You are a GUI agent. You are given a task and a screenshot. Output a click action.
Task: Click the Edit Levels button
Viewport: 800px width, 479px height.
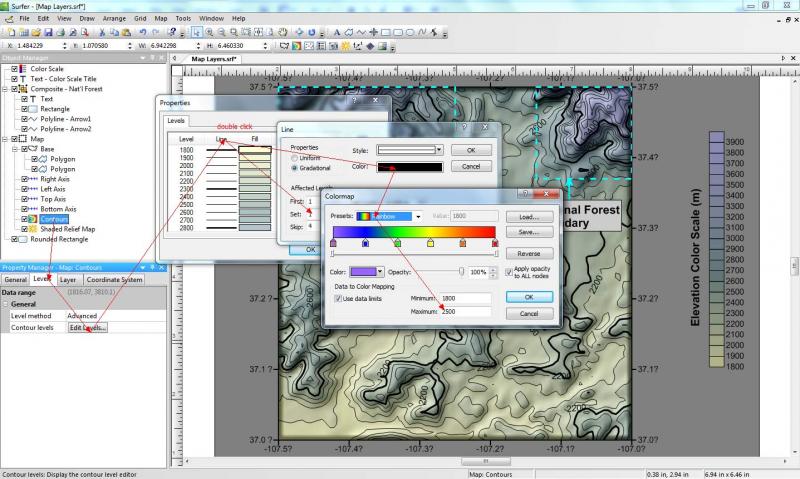87,328
